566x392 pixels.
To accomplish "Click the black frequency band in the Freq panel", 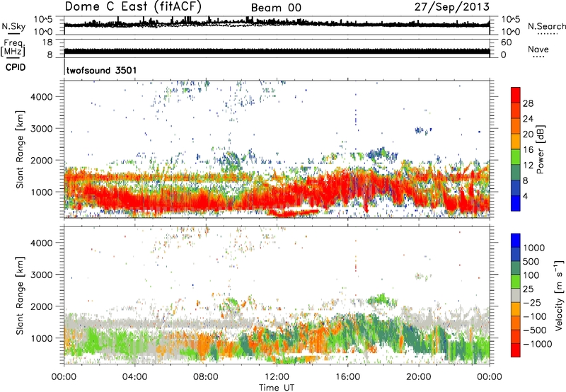I will click(x=277, y=52).
